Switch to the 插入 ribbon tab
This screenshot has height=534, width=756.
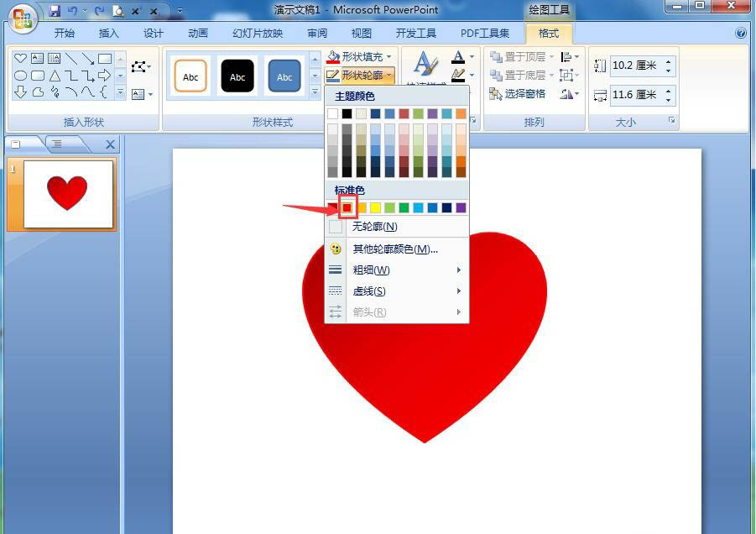coord(108,34)
